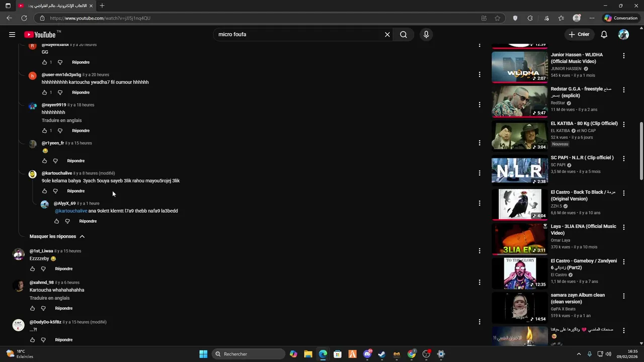
Task: Open the taskbar settings gear app
Action: click(441, 354)
